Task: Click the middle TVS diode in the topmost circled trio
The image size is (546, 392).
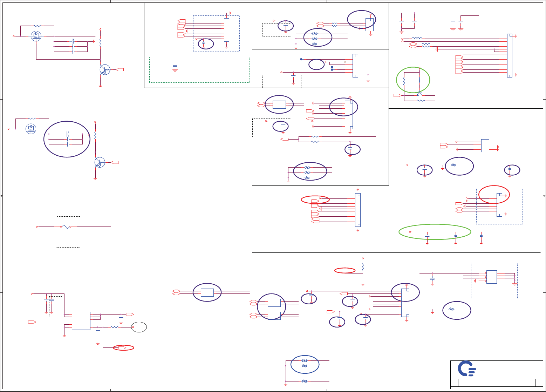Action: tap(315, 39)
